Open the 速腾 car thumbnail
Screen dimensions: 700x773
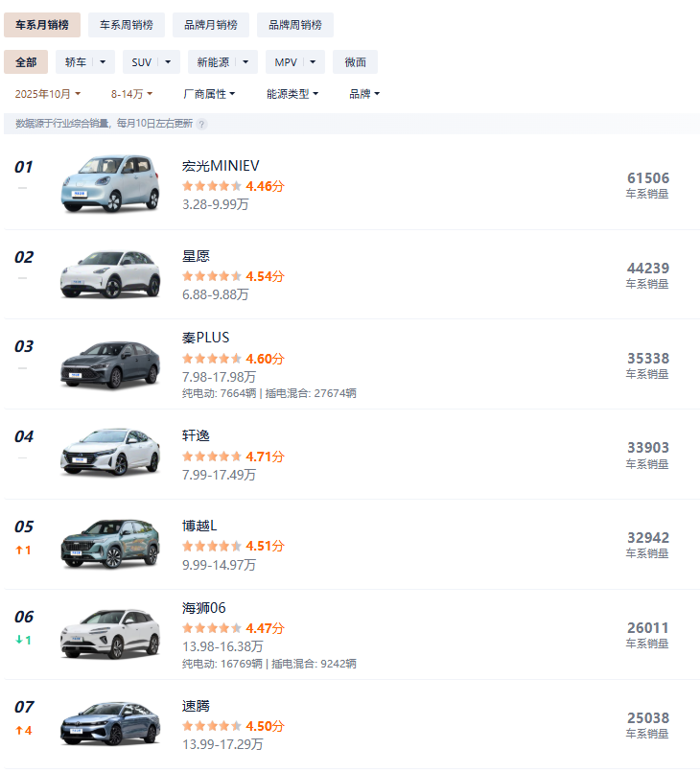coord(110,724)
